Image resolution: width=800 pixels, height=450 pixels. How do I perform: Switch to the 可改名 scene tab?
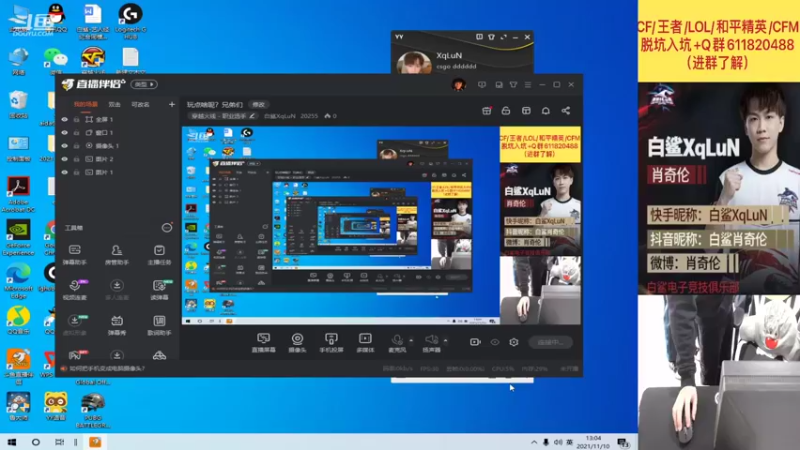[x=140, y=104]
